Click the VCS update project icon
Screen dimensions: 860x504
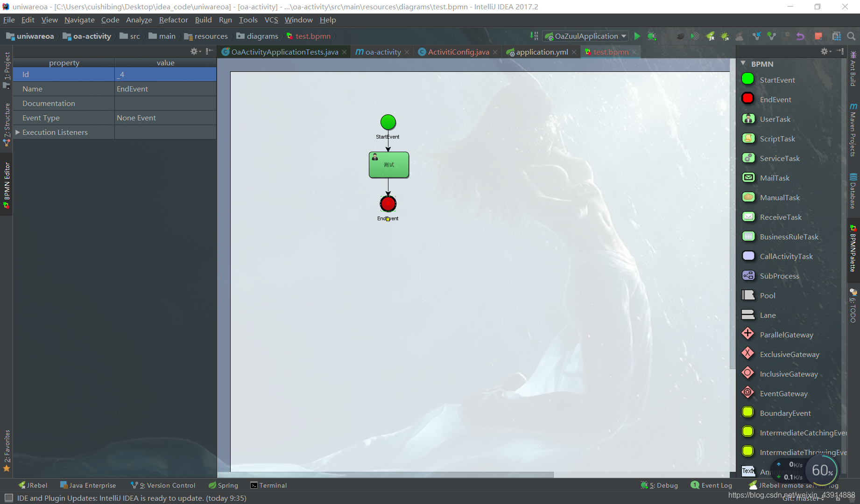tap(757, 36)
